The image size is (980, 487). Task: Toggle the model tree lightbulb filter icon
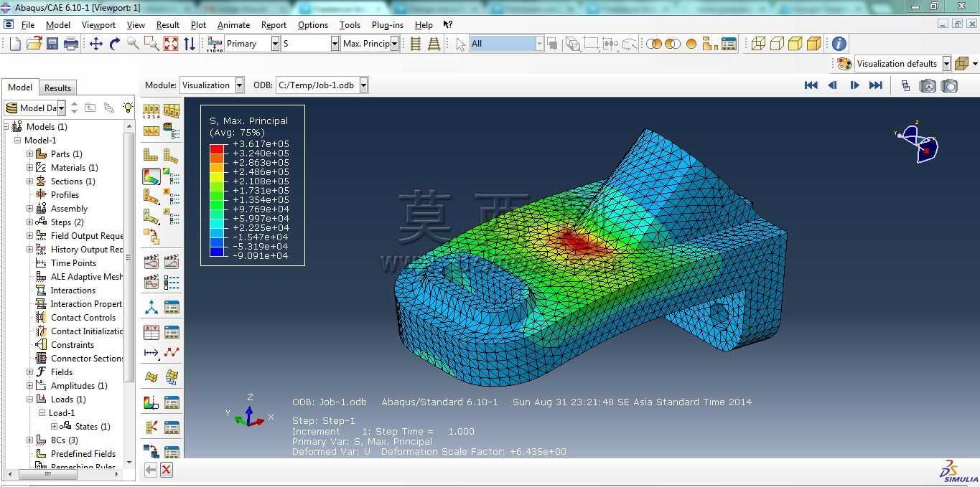pyautogui.click(x=128, y=108)
